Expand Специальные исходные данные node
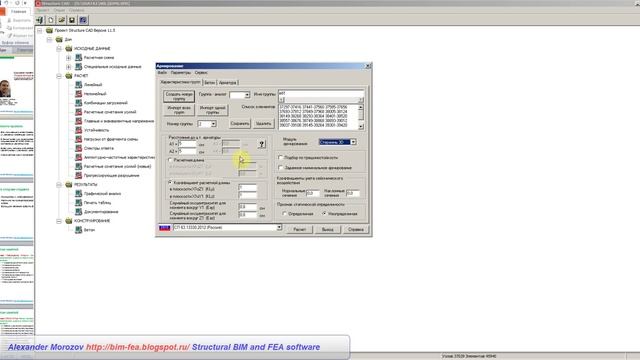 [x=69, y=67]
